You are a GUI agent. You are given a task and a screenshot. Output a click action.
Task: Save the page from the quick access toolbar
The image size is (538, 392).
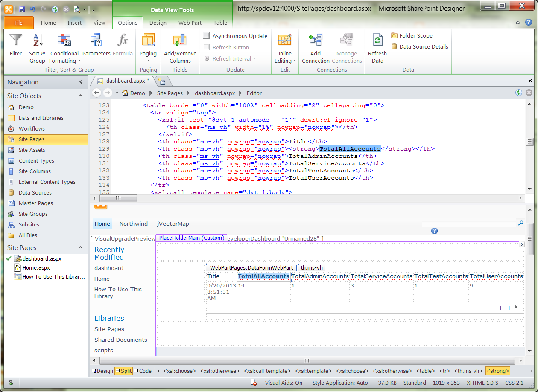click(x=22, y=9)
